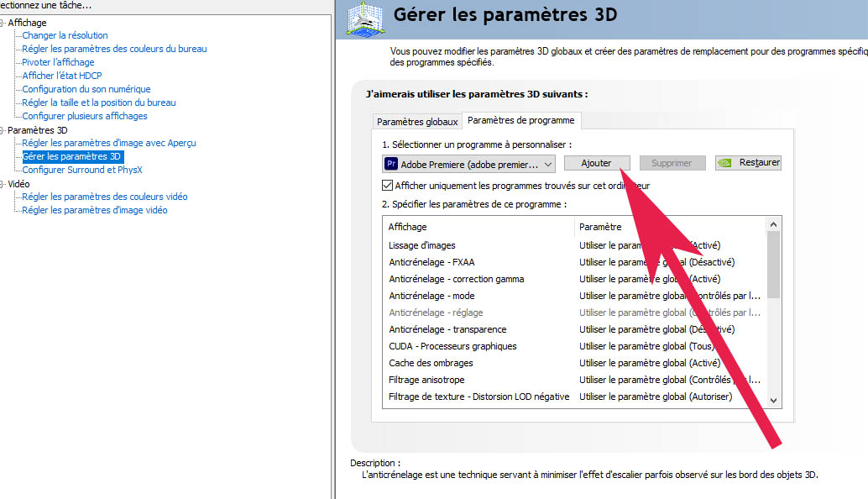This screenshot has height=499, width=868.
Task: Open Configurer plusieurs affichages
Action: pyautogui.click(x=85, y=116)
